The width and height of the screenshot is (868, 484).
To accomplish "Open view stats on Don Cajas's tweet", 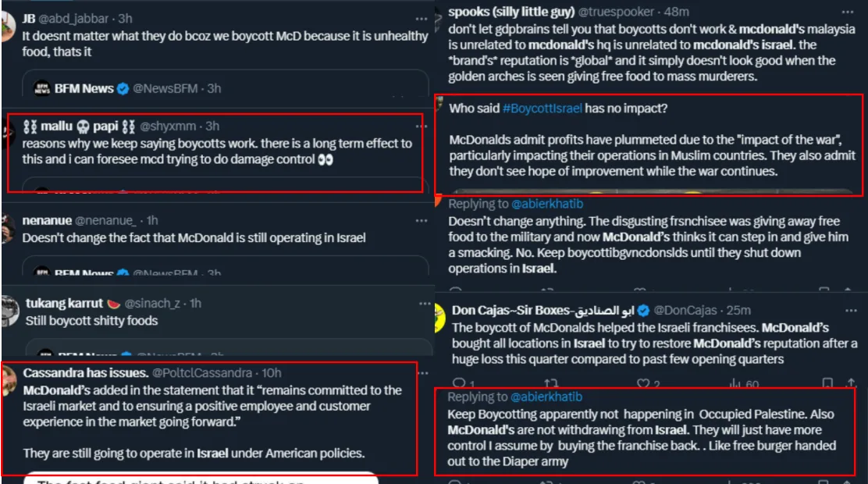I will (732, 383).
